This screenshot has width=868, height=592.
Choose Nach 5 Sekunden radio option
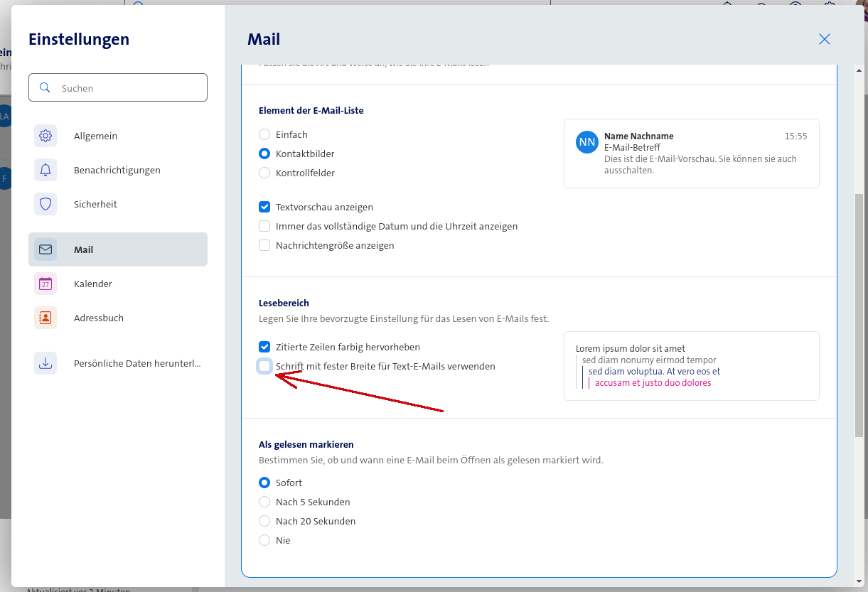264,502
